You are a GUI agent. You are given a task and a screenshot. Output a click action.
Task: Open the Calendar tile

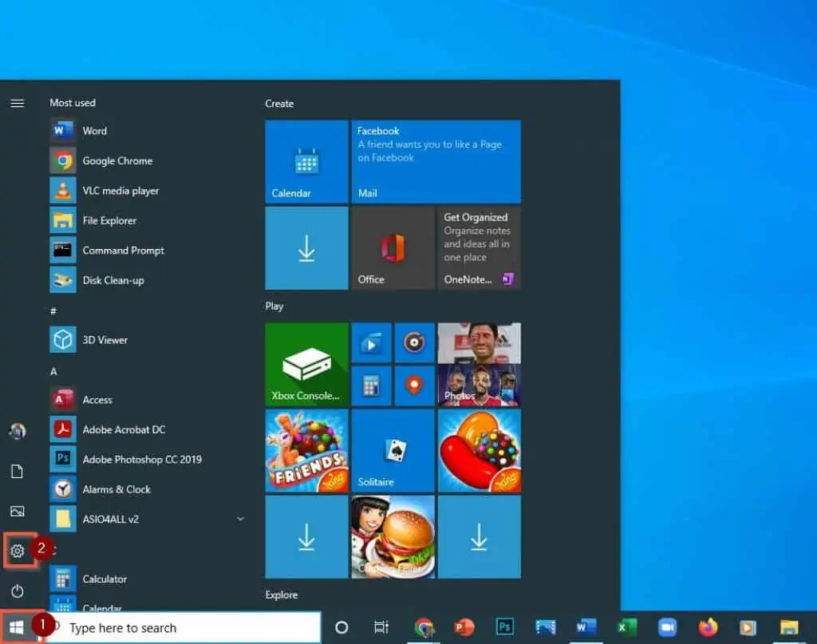click(x=306, y=161)
